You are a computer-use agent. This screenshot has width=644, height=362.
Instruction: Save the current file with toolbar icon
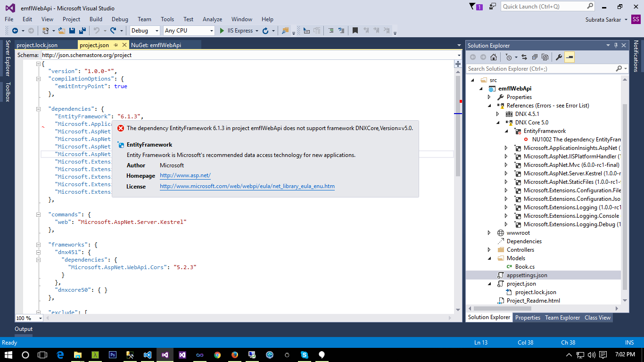tap(72, 31)
